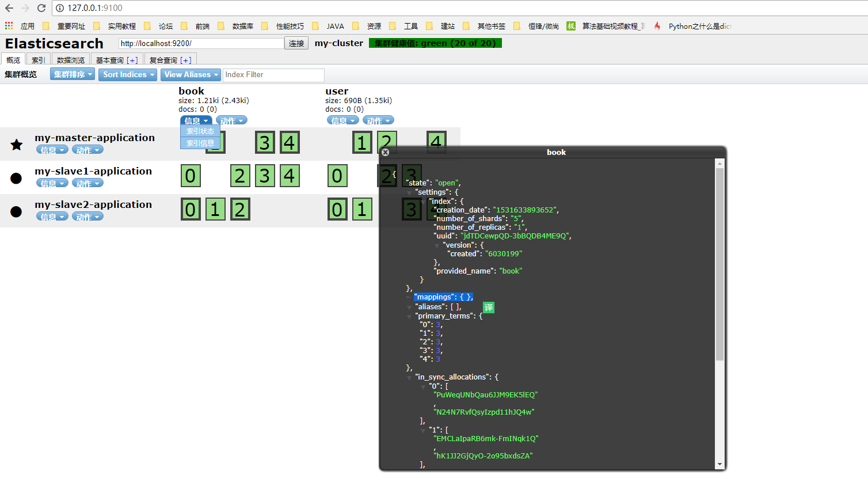The width and height of the screenshot is (868, 497).
Task: Open the 重要网址 bookmark folder
Action: pyautogui.click(x=64, y=26)
